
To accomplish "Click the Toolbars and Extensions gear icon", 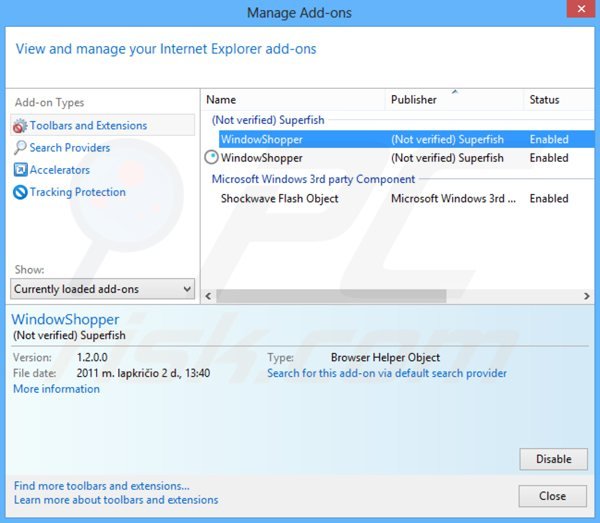I will tap(20, 126).
